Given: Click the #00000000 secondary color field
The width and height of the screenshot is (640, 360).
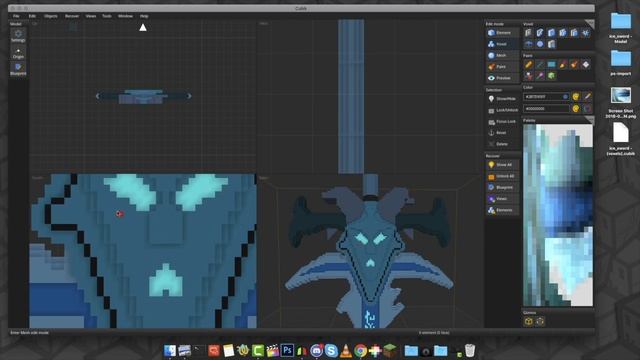Looking at the screenshot, I should 546,109.
